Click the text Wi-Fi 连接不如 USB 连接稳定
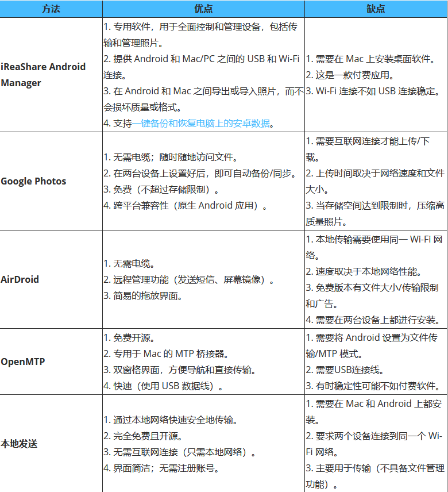Viewport: 448px width, 492px height. coord(375,91)
